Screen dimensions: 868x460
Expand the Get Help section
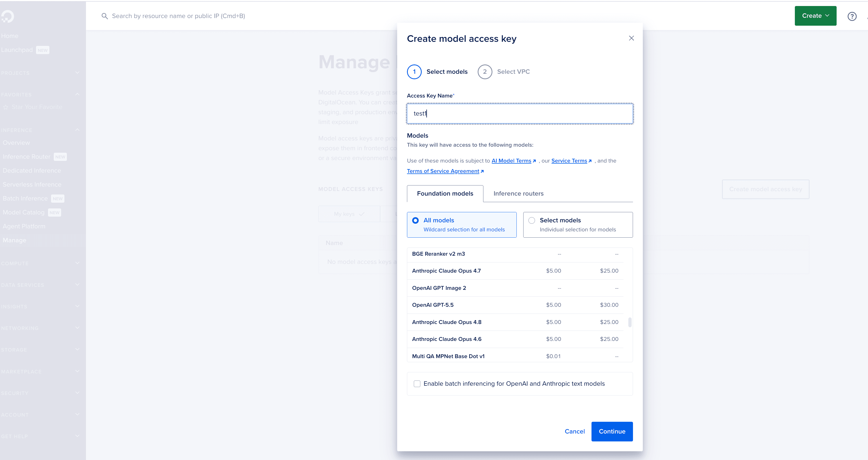pyautogui.click(x=40, y=436)
